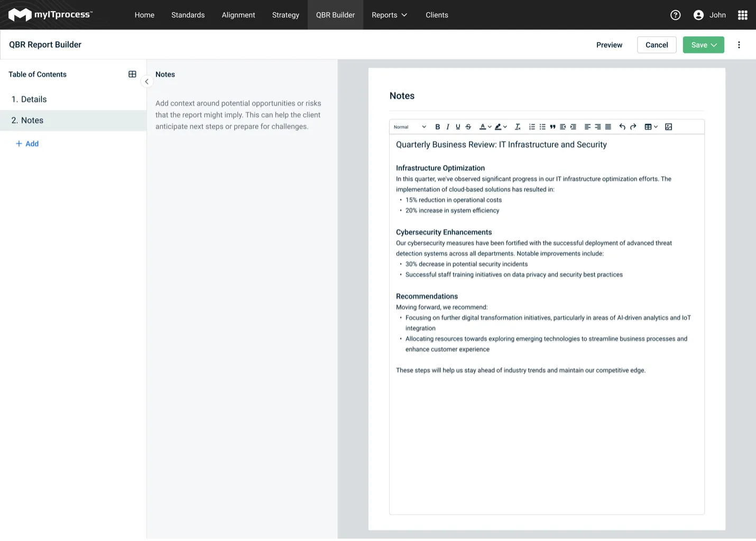Go to the Alignment tab

click(238, 15)
